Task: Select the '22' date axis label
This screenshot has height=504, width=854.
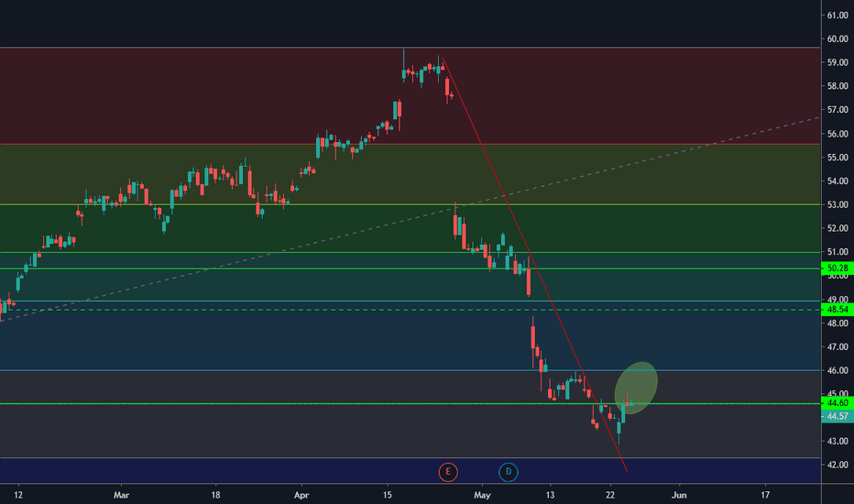Action: 610,495
